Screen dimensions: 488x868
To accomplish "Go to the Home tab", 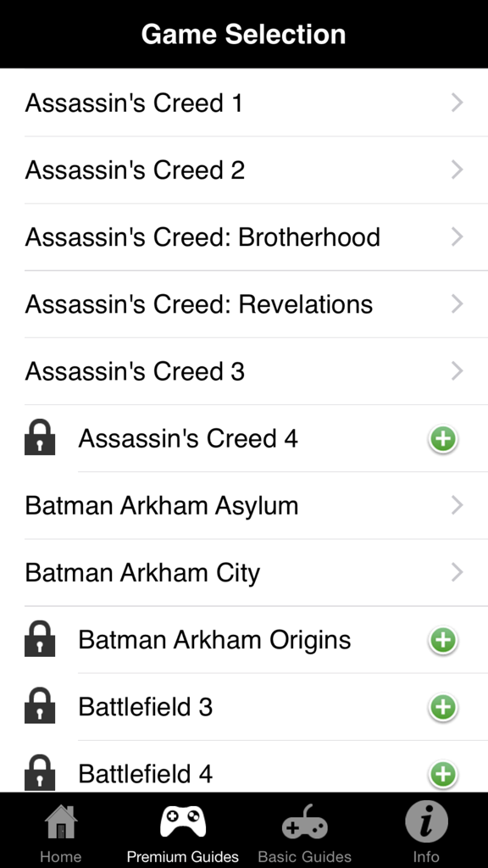I will click(x=60, y=831).
